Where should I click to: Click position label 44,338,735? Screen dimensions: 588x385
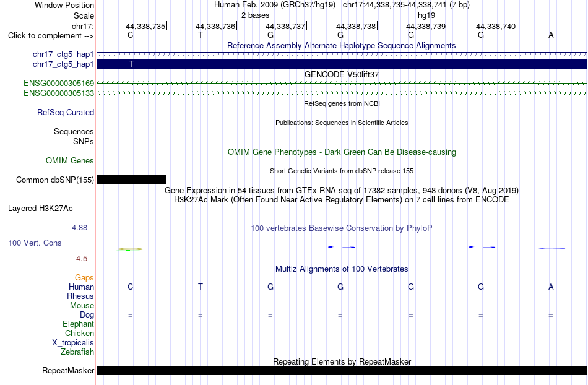(145, 26)
